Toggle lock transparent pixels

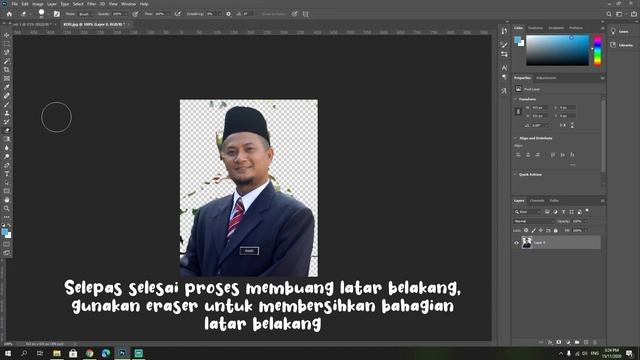pyautogui.click(x=526, y=230)
